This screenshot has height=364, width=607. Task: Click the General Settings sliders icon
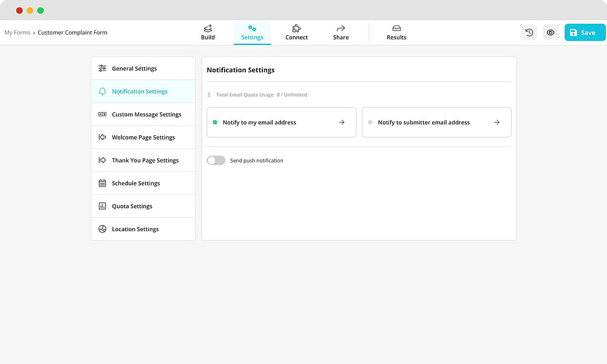click(x=102, y=69)
